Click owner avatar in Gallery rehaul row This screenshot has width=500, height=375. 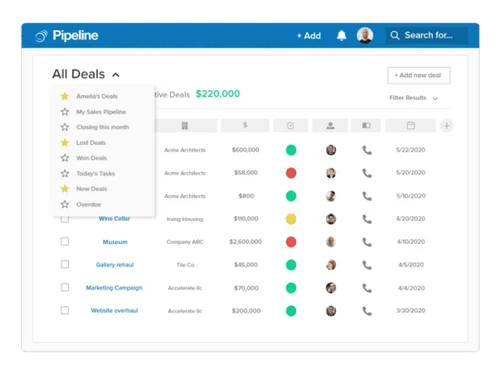coord(331,265)
